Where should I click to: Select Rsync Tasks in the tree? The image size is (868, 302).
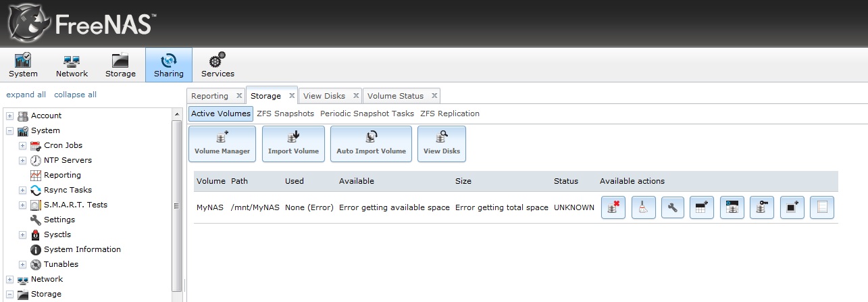[68, 190]
